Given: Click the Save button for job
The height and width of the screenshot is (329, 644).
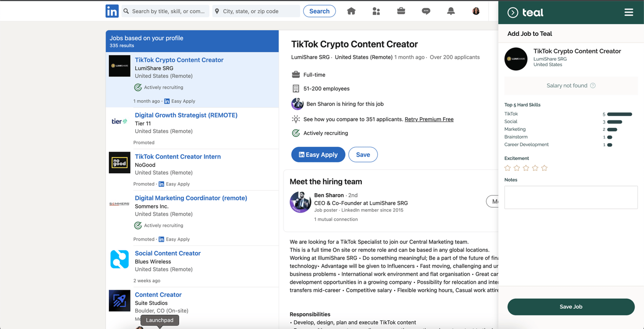Looking at the screenshot, I should coord(363,154).
